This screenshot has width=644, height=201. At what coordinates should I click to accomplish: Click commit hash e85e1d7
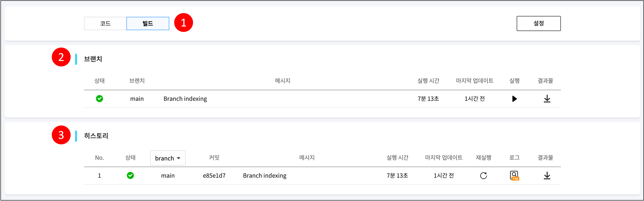214,176
